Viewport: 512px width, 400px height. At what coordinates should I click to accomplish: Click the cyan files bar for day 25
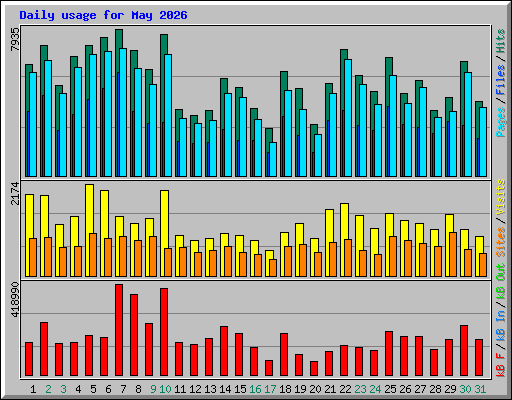393,126
